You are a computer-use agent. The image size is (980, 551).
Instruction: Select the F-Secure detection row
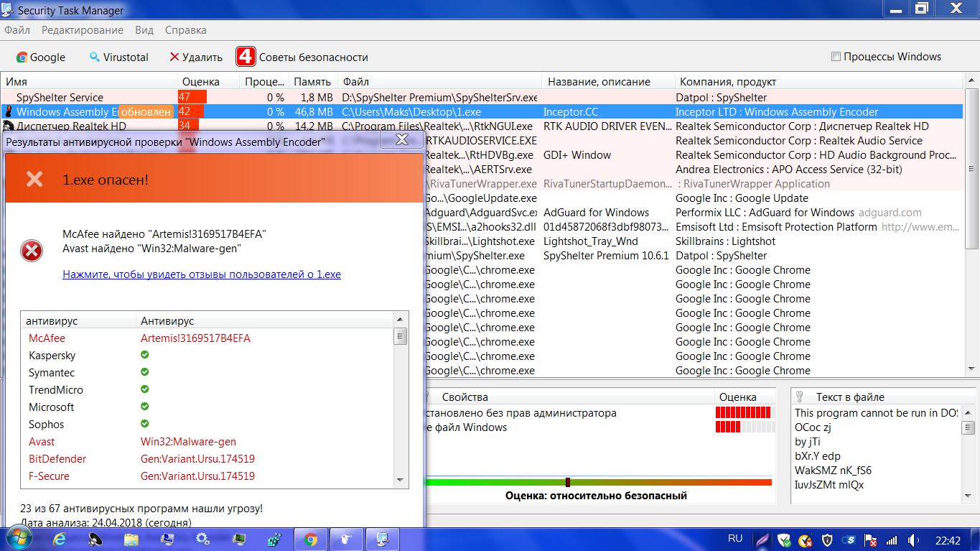pyautogui.click(x=207, y=476)
